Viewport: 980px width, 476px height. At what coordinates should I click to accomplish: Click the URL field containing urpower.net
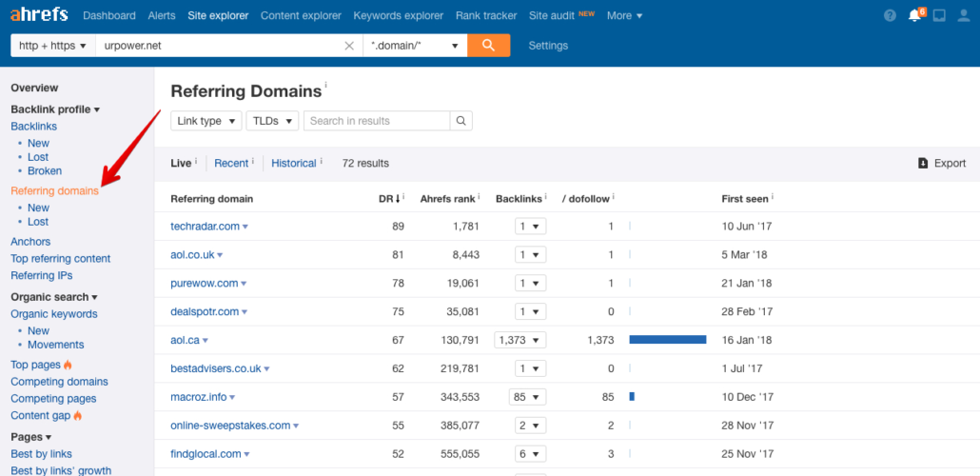[x=228, y=46]
